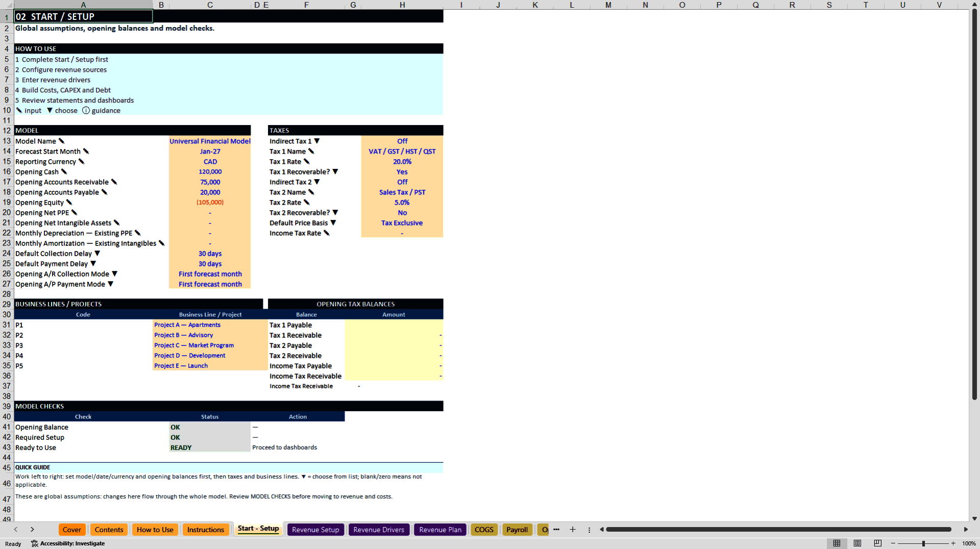Select Opening Cash 120,000 cell
Screen dimensions: 980x549
(210, 172)
